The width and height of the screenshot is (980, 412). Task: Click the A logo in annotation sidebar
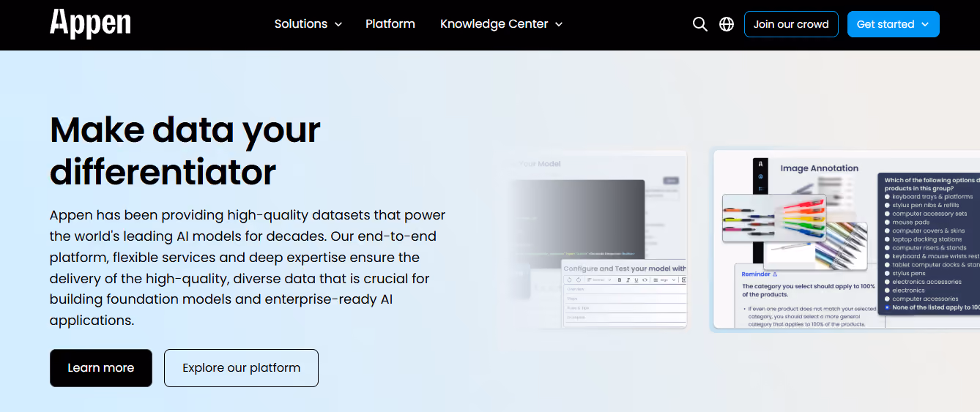tap(761, 164)
